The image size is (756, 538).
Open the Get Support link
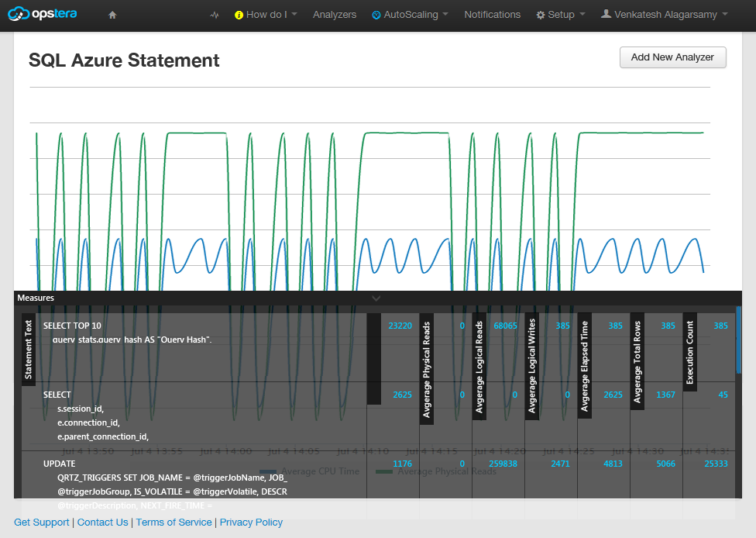(42, 522)
